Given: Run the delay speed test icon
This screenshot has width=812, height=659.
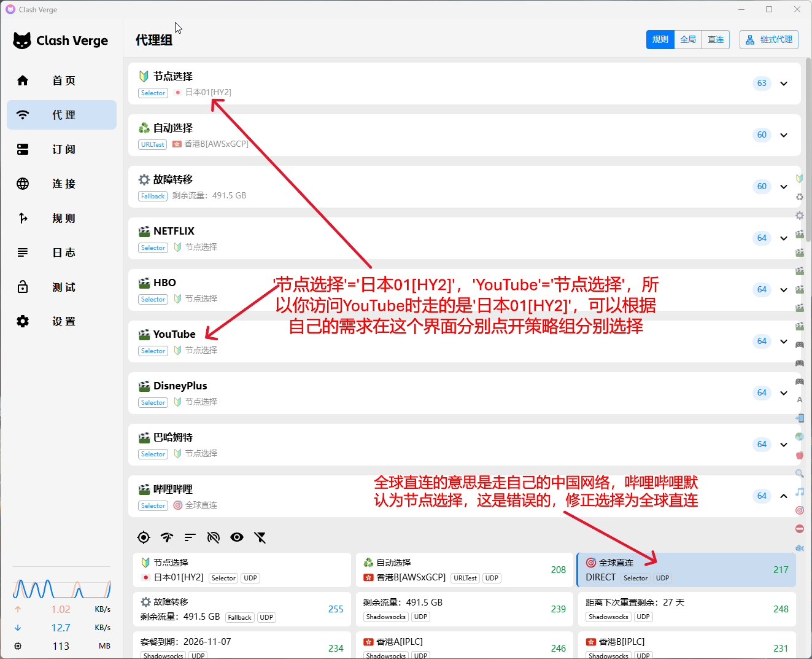Looking at the screenshot, I should tap(167, 537).
